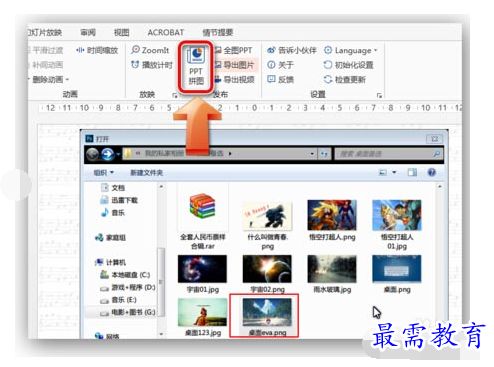Open the 组织 menu
494x367 pixels.
tap(104, 172)
